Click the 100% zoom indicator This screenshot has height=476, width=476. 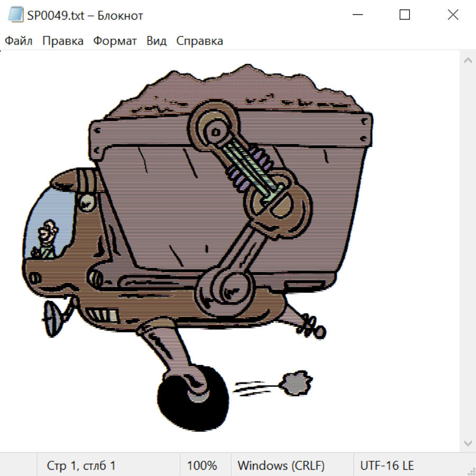click(x=202, y=465)
